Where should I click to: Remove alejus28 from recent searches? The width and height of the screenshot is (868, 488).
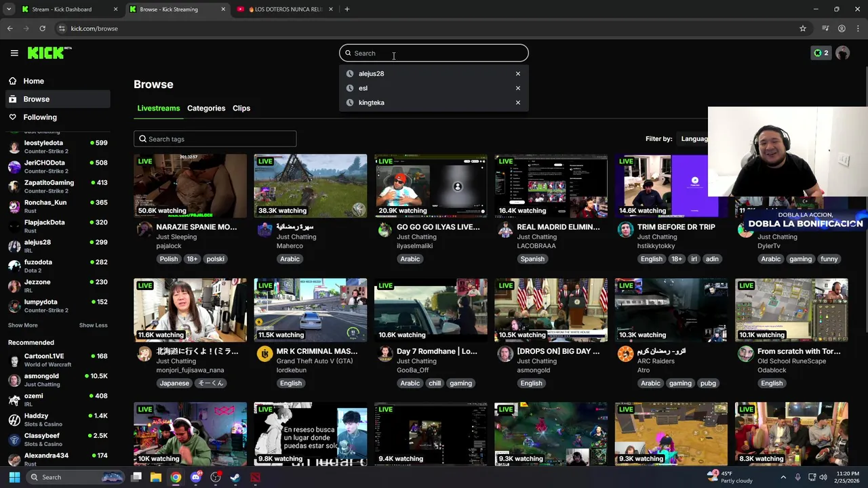(518, 74)
